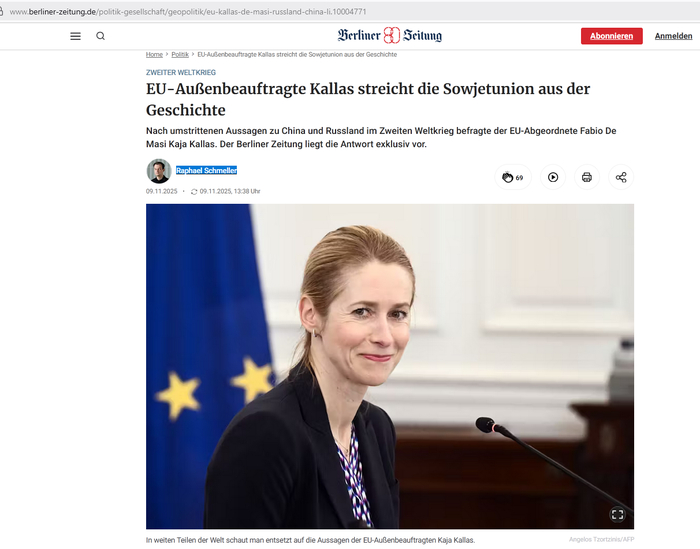Click author name Raphael Schmeller

206,171
